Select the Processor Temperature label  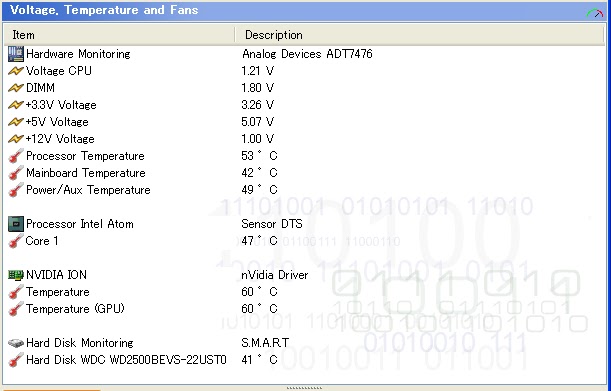click(85, 156)
